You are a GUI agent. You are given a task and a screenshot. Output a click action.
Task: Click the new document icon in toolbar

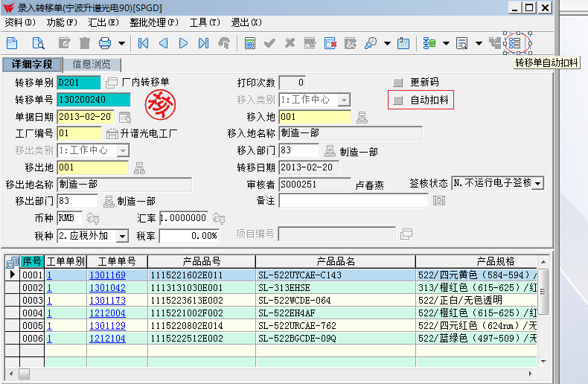(12, 43)
